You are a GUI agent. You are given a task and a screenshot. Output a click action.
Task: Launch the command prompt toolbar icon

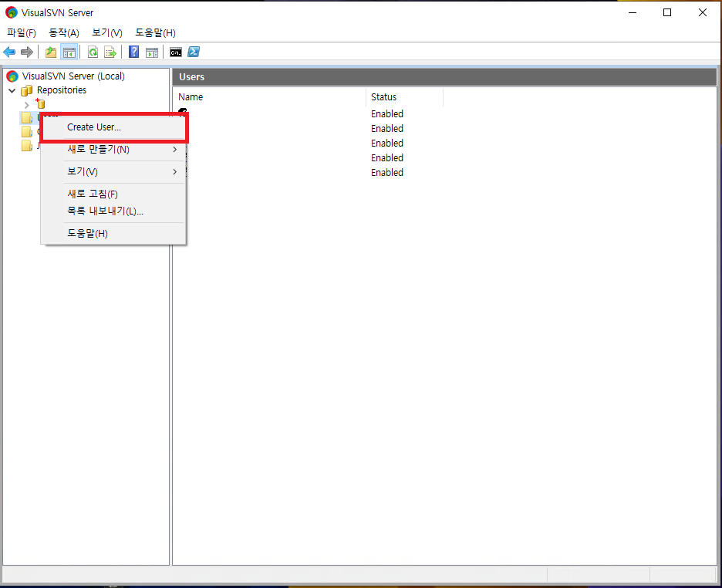[175, 52]
